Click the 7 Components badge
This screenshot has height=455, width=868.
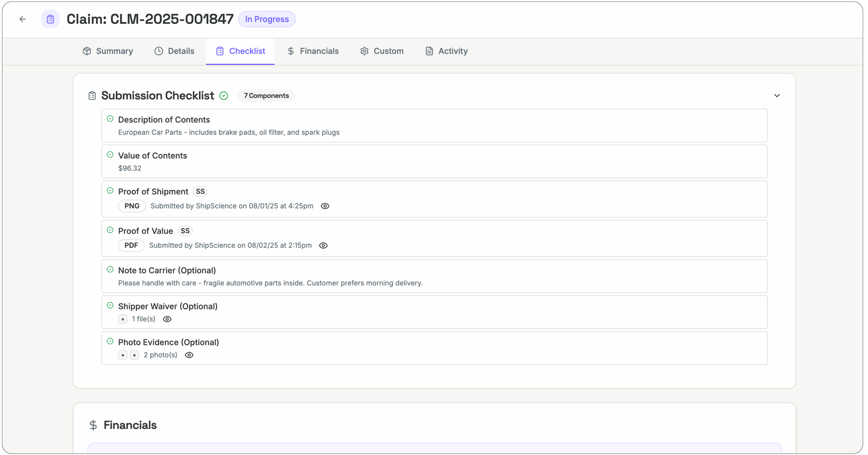[x=266, y=96]
